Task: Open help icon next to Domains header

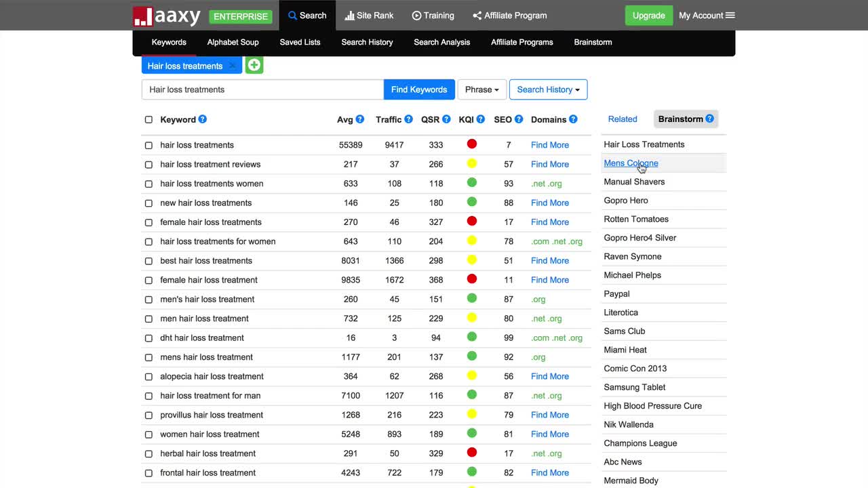Action: click(573, 119)
